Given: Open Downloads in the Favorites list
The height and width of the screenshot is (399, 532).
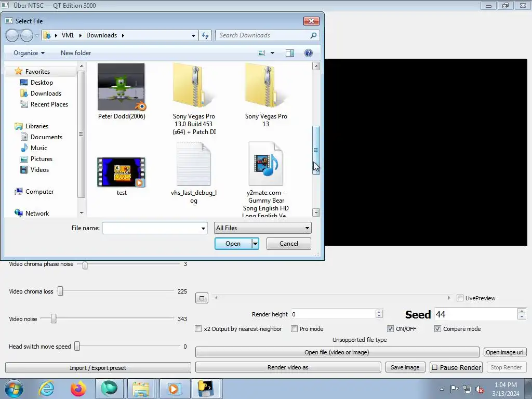Looking at the screenshot, I should coord(46,94).
